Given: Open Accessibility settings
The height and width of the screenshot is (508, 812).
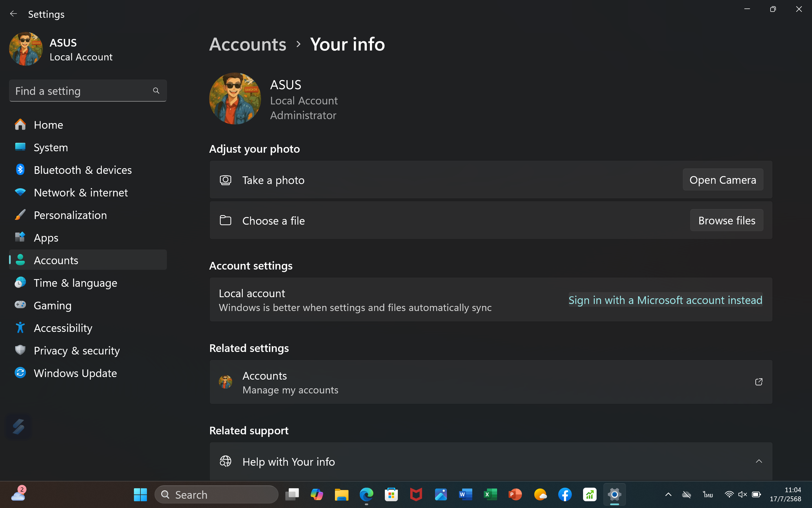Looking at the screenshot, I should coord(88,328).
